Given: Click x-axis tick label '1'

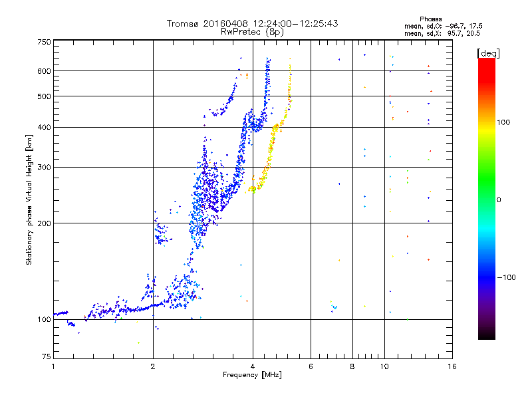Looking at the screenshot, I should pyautogui.click(x=53, y=366).
